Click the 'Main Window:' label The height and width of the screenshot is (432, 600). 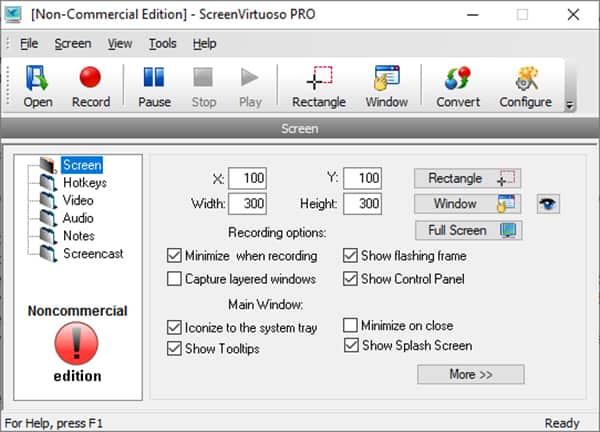click(x=266, y=305)
